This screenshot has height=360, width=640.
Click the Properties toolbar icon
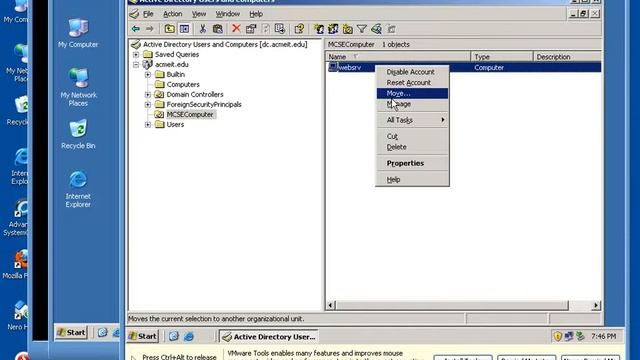pos(251,29)
